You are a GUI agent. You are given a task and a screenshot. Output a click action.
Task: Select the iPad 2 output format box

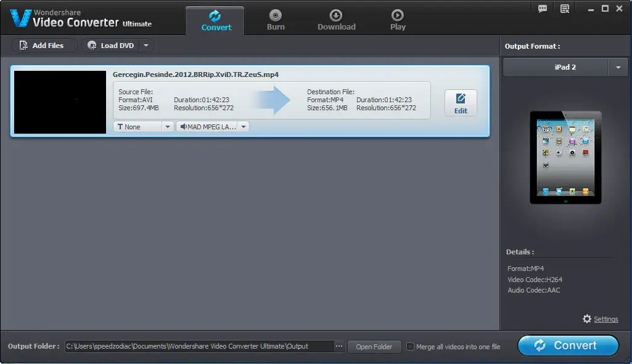click(556, 67)
